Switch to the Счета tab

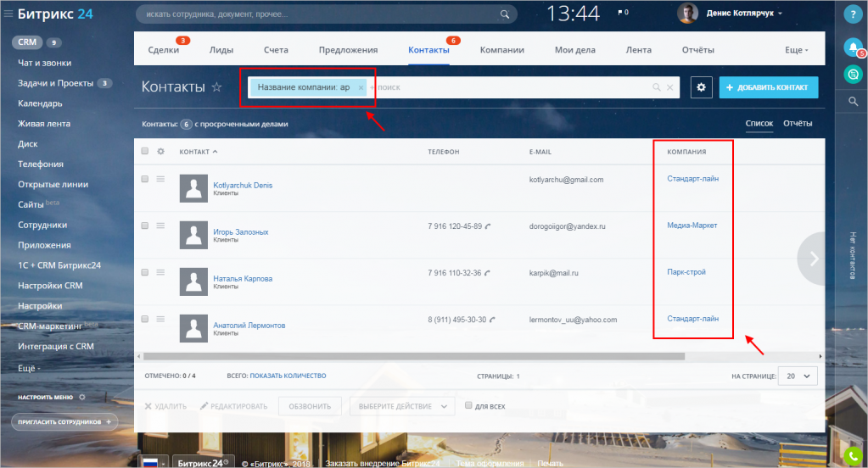(x=276, y=50)
